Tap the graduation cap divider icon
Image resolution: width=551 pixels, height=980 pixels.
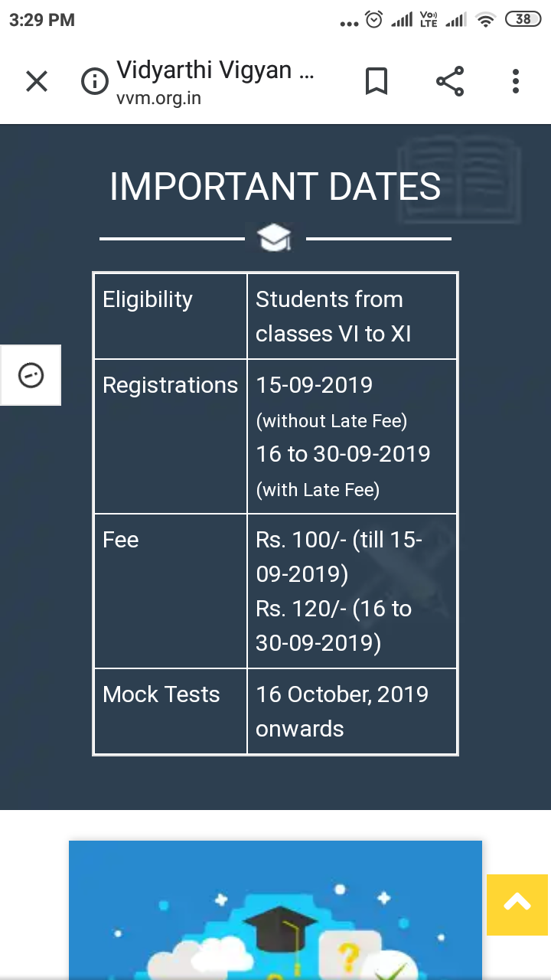coord(275,238)
